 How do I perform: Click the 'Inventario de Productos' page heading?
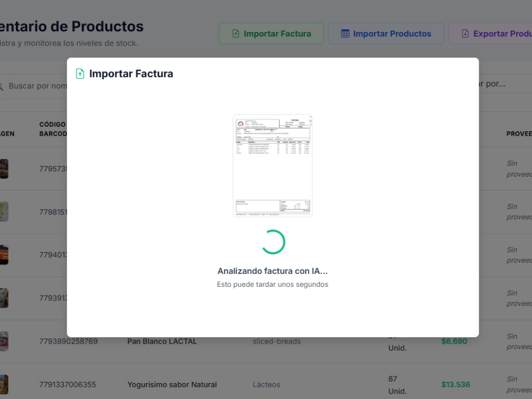(72, 27)
